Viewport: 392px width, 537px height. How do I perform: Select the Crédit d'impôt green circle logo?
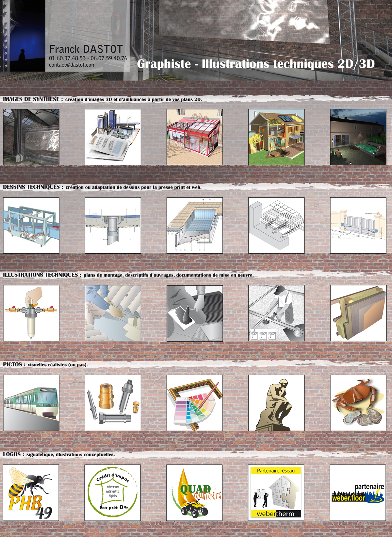click(x=113, y=493)
